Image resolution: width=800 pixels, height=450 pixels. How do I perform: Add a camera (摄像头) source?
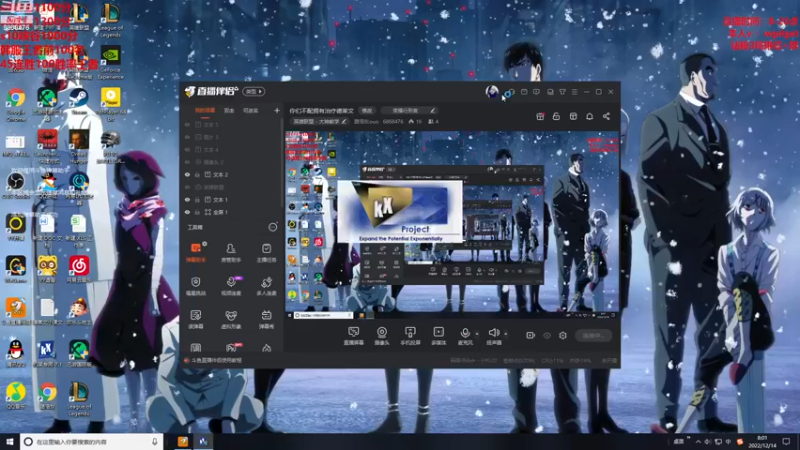(x=382, y=336)
